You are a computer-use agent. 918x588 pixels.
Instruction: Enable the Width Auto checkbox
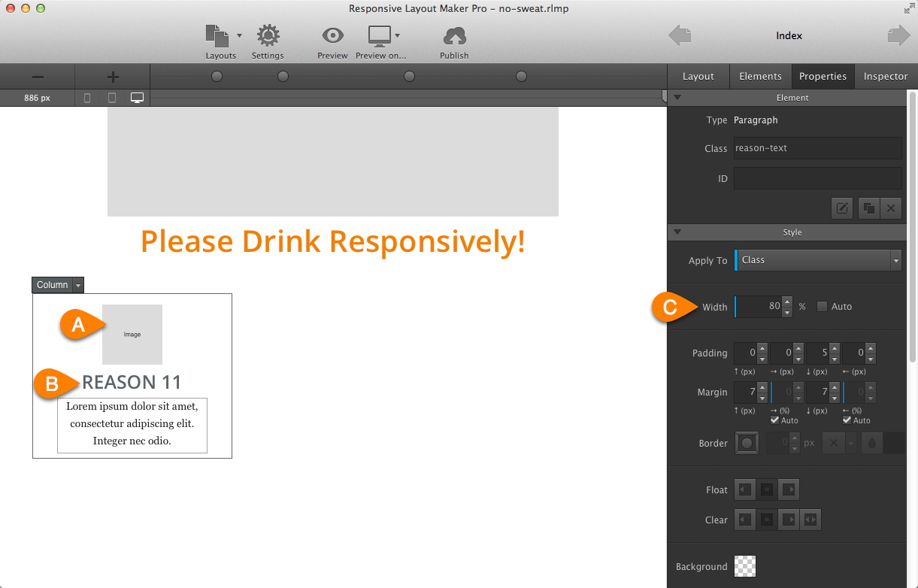[822, 306]
